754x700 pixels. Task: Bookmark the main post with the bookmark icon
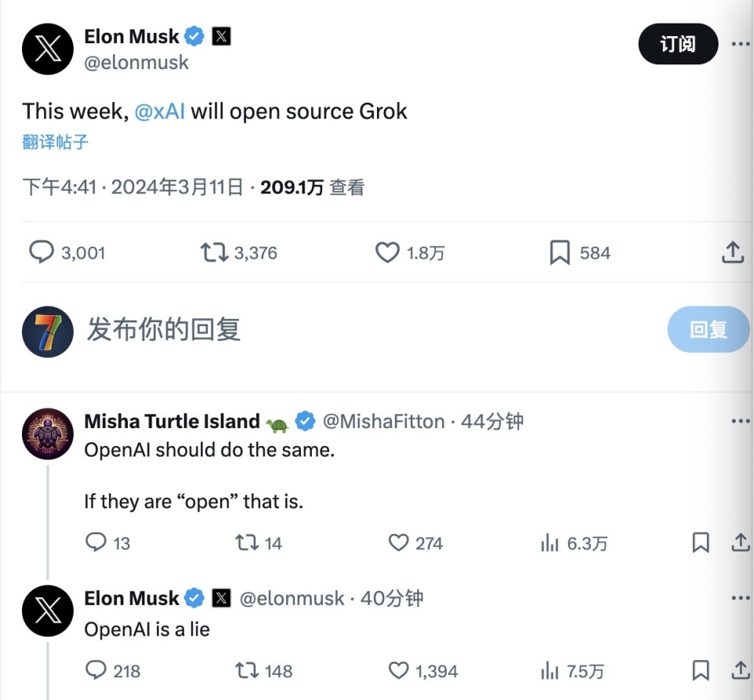pos(558,252)
